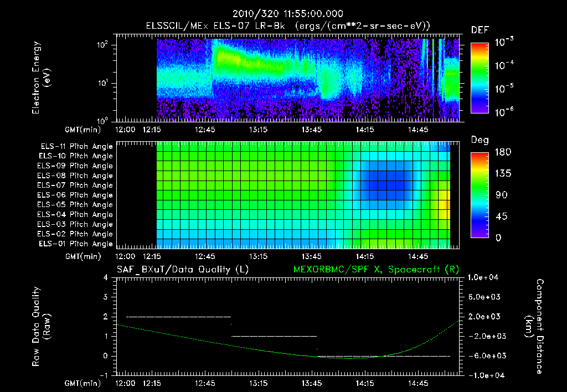Click tick 2 on Raw Data Quality axis
567x392 pixels.
click(106, 316)
